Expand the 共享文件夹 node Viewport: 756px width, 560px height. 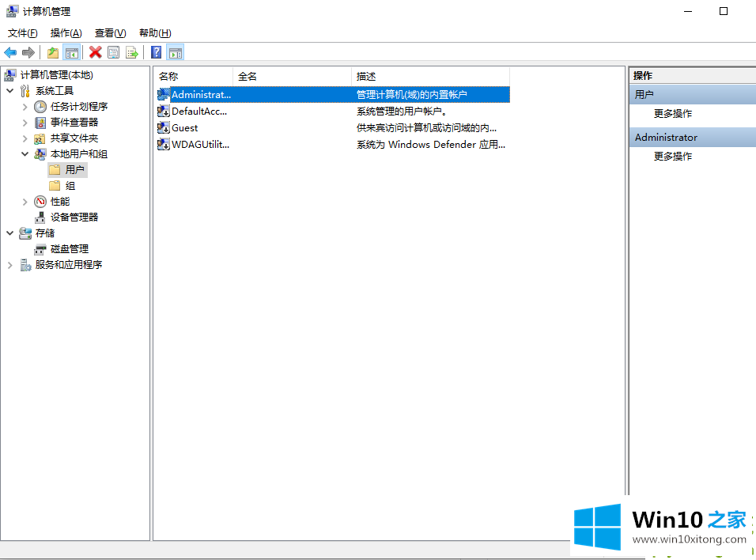pos(25,138)
